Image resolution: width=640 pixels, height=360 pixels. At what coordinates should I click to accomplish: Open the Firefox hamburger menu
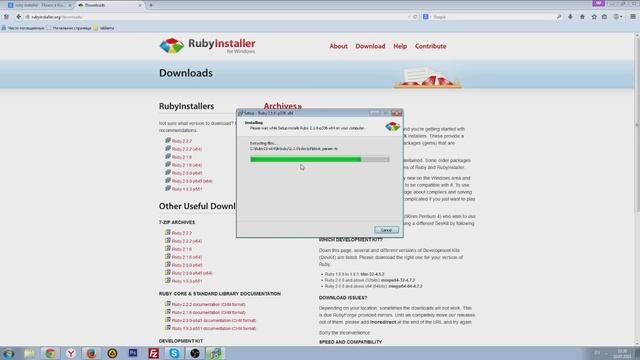point(633,17)
